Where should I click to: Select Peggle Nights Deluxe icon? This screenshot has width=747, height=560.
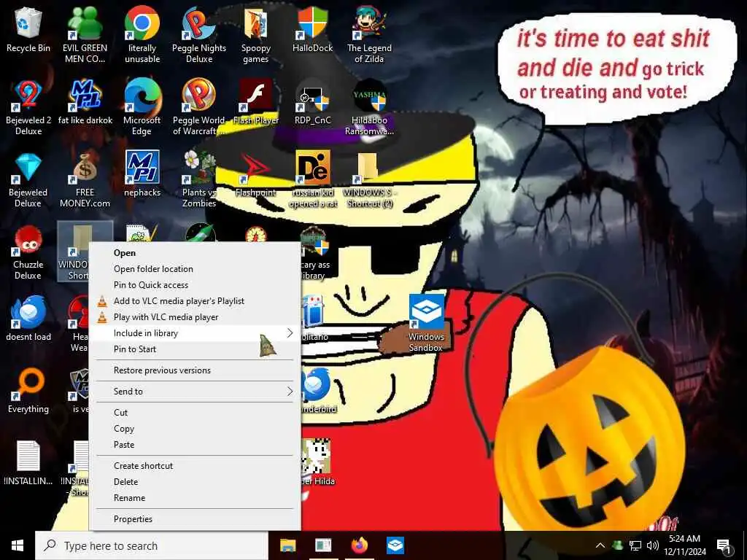(x=199, y=34)
